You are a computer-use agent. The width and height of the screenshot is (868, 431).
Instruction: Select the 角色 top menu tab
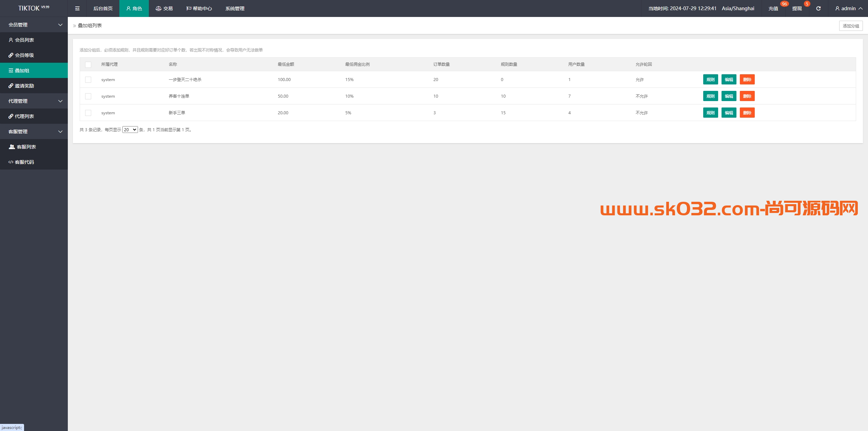tap(134, 8)
